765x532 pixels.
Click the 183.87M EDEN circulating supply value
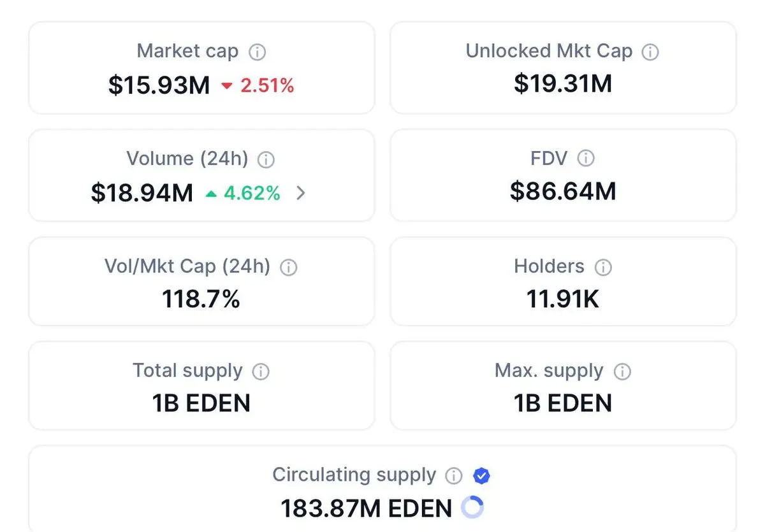367,508
